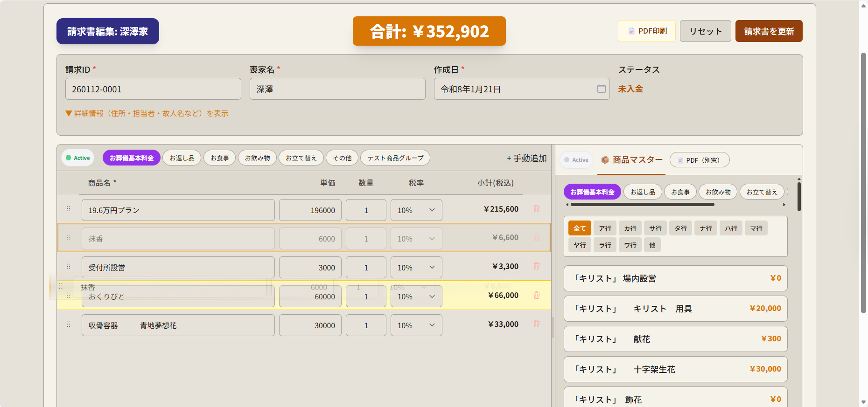
Task: Open tax rate dropdown for 19.6万円プラン
Action: tap(416, 210)
